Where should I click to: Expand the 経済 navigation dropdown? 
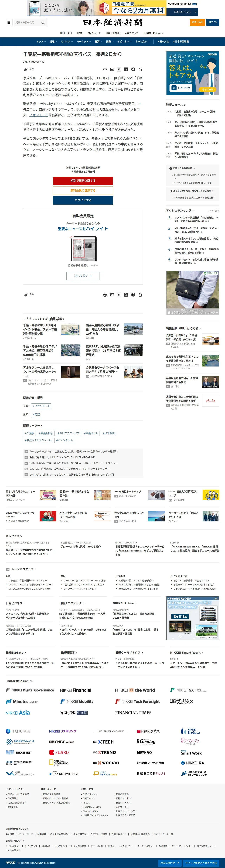[x=98, y=41]
